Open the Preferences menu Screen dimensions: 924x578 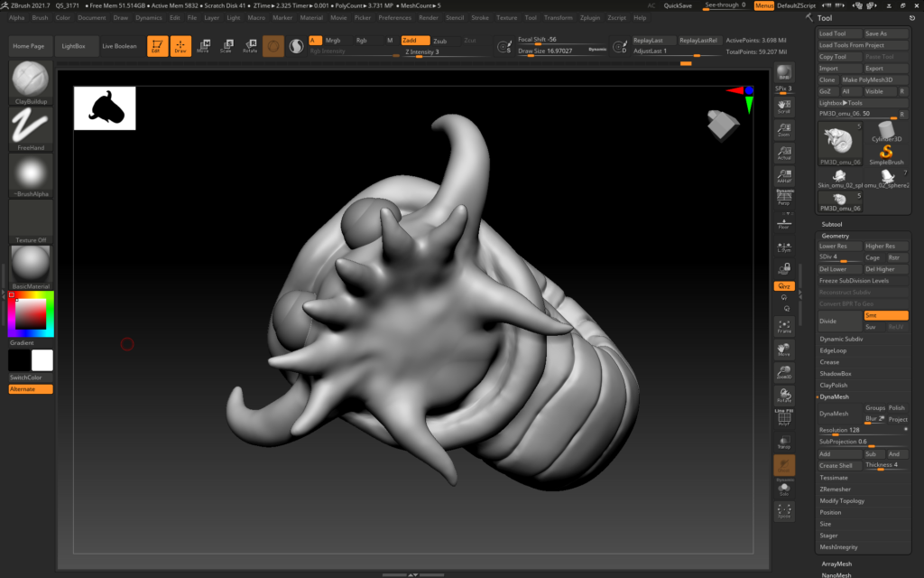point(395,18)
